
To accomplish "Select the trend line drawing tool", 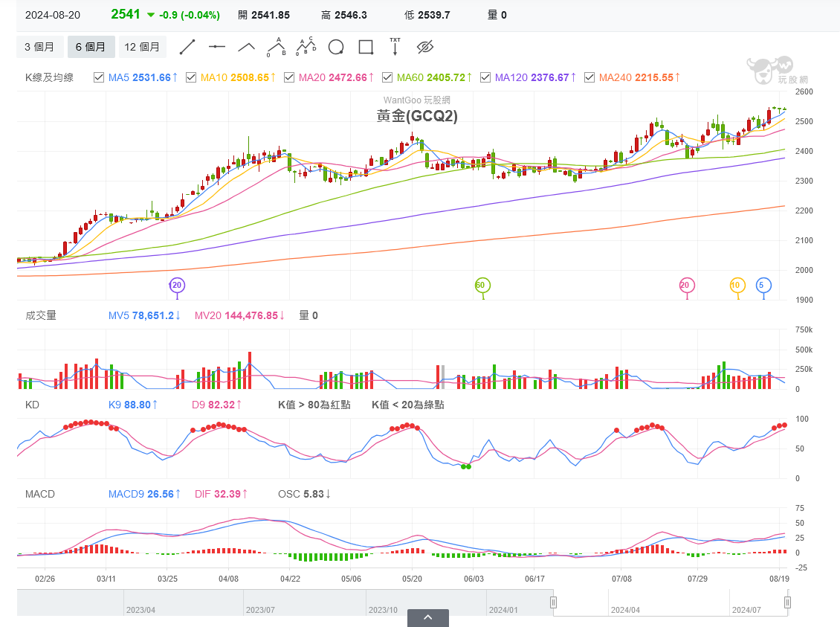I will [x=187, y=47].
